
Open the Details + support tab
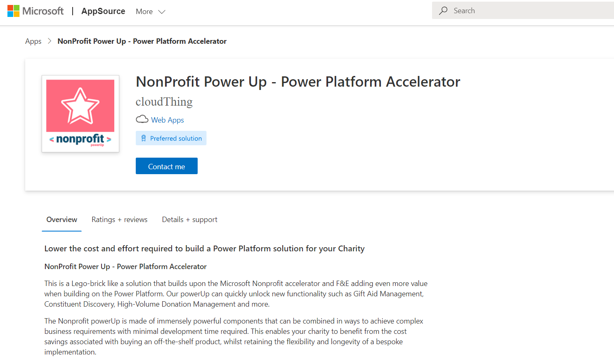click(x=190, y=220)
